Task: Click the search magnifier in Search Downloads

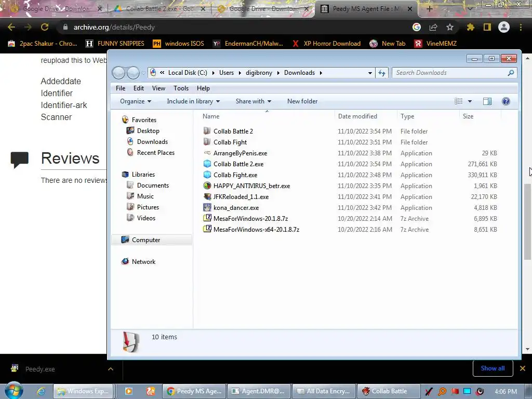Action: pyautogui.click(x=511, y=73)
